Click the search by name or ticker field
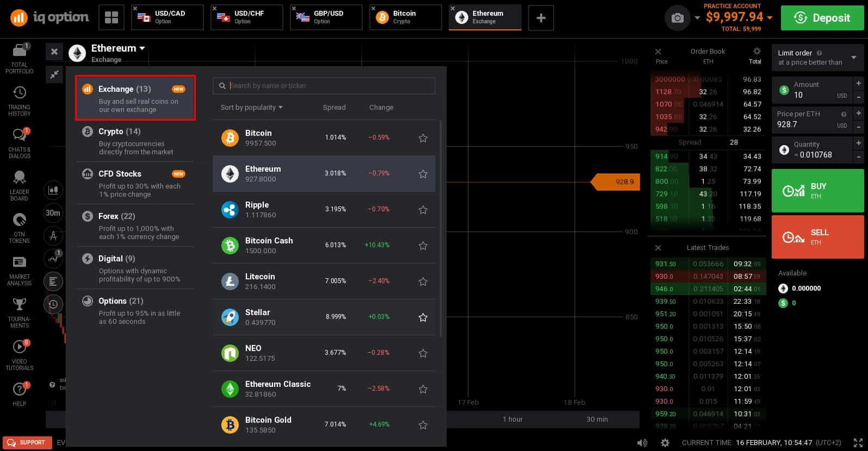Image resolution: width=868 pixels, height=451 pixels. tap(324, 86)
